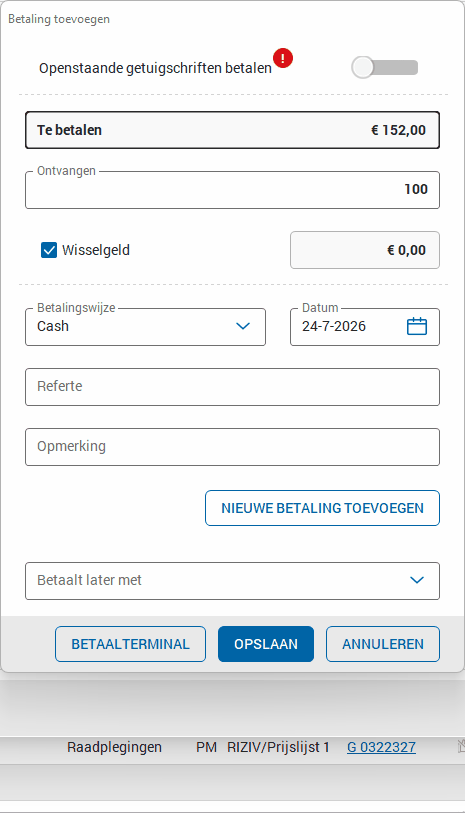This screenshot has width=465, height=813.
Task: Click the Ontvangen amount field
Action: 232,190
